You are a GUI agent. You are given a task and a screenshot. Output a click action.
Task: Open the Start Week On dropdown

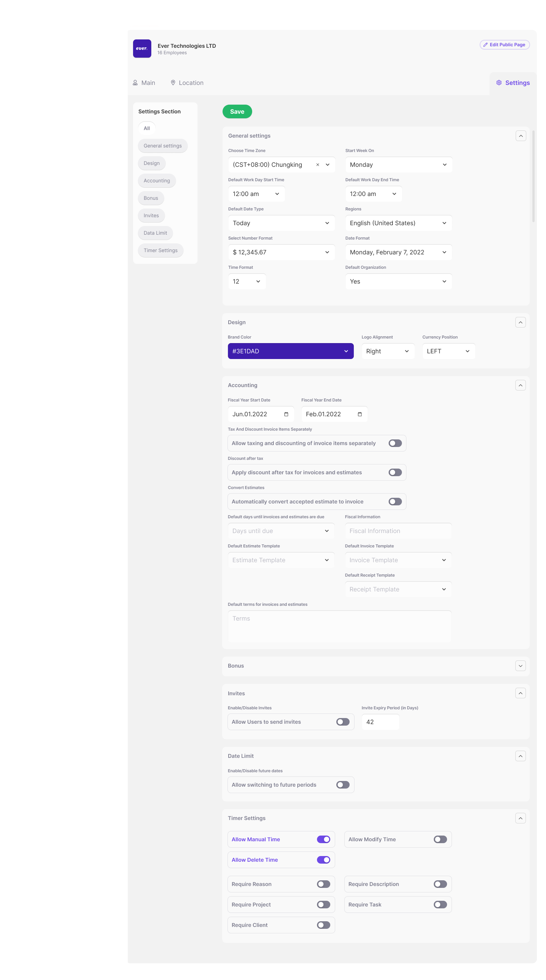399,165
